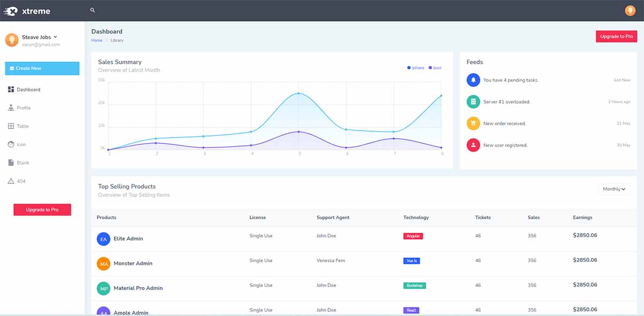Click the Monster Admin product name
The height and width of the screenshot is (316, 644).
[x=133, y=263]
